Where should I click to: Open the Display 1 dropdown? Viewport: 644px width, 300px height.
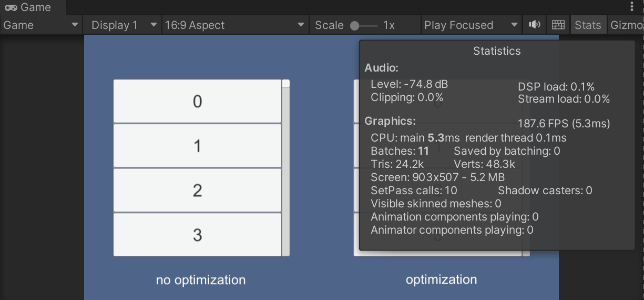pyautogui.click(x=124, y=25)
